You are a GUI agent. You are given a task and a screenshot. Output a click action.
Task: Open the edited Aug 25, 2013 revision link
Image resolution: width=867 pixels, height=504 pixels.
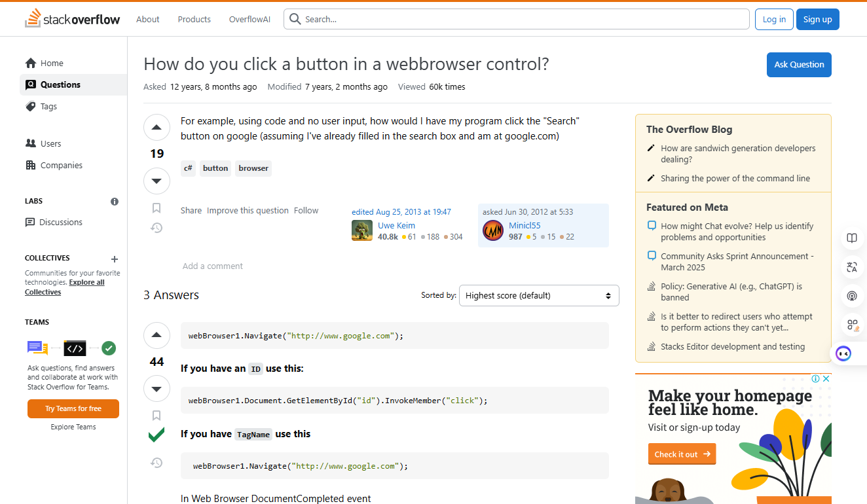click(401, 212)
